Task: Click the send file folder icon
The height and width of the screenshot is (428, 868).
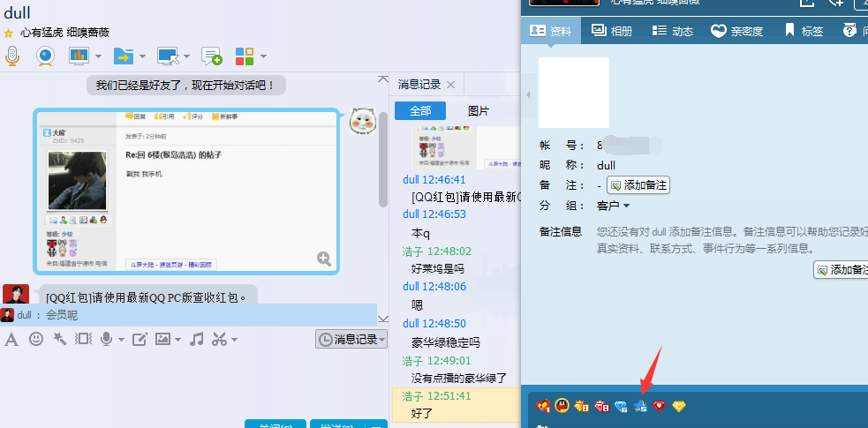Action: (x=124, y=56)
